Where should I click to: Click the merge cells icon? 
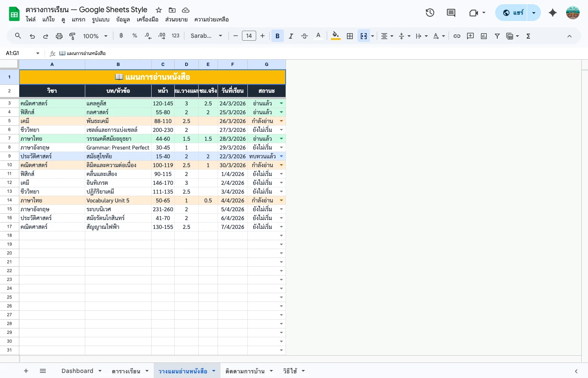[x=363, y=36]
